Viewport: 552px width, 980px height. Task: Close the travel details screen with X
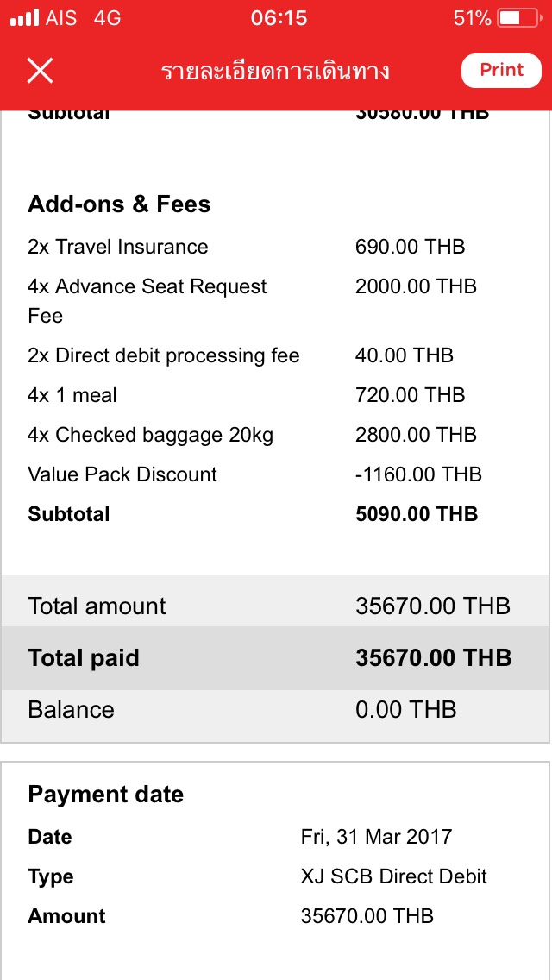pos(40,71)
